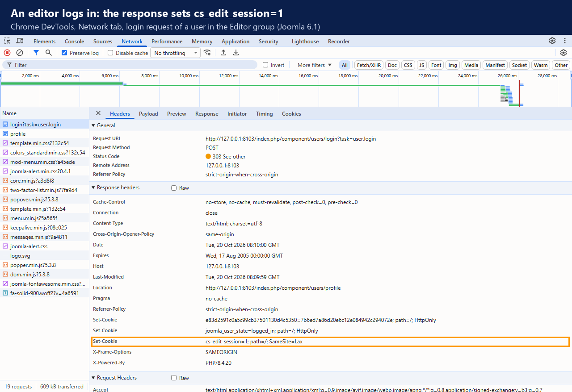The width and height of the screenshot is (572, 392).
Task: Toggle Raw for Response headers
Action: point(174,188)
